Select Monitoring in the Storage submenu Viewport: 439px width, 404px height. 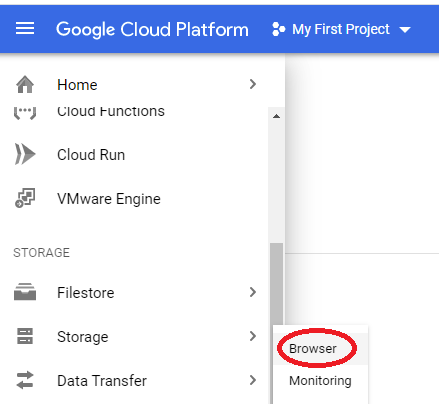(321, 381)
